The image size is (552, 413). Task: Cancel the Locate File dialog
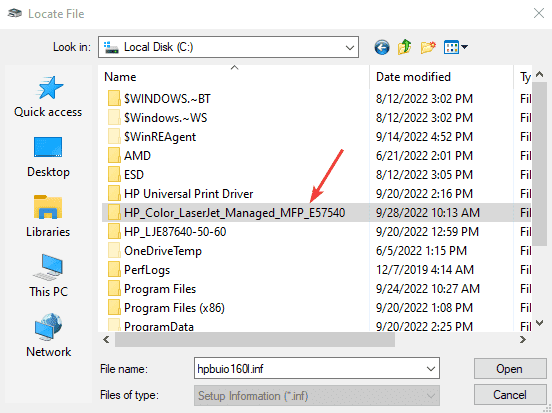tap(510, 395)
